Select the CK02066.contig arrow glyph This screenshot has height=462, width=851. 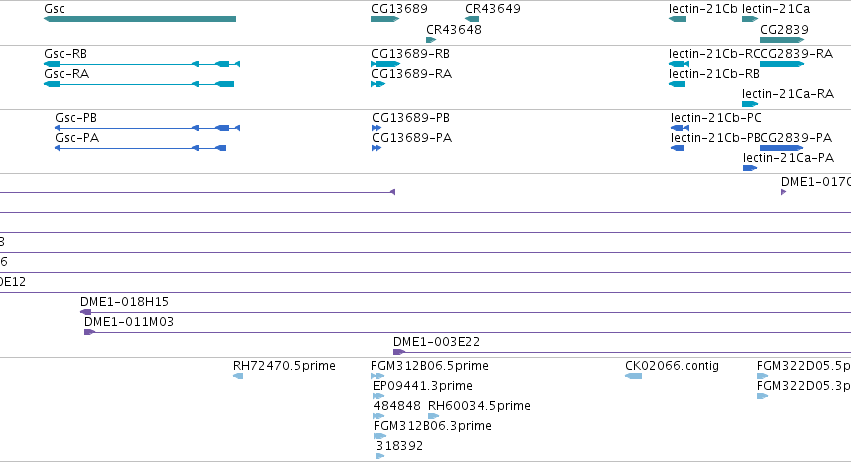pyautogui.click(x=633, y=376)
